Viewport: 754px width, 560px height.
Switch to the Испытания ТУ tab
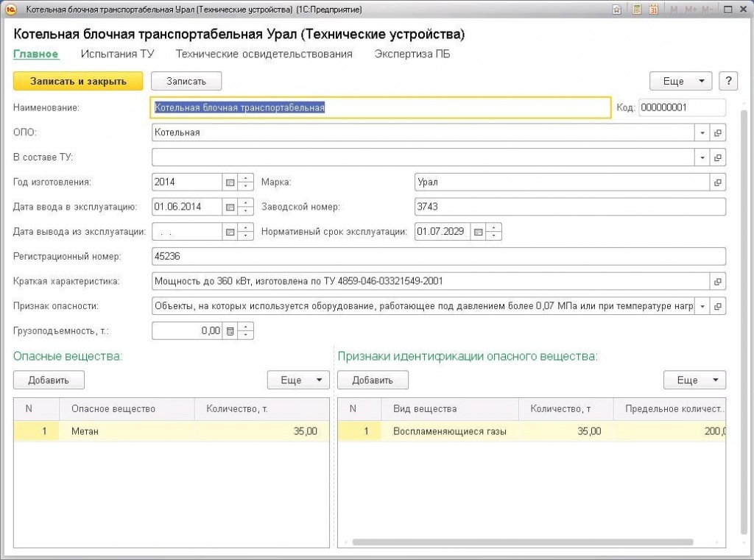pyautogui.click(x=117, y=54)
